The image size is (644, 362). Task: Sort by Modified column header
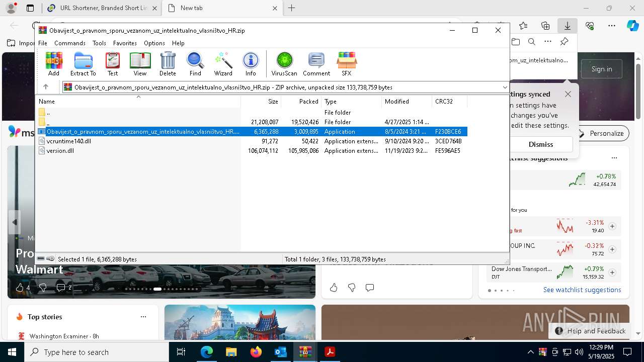[x=407, y=102]
